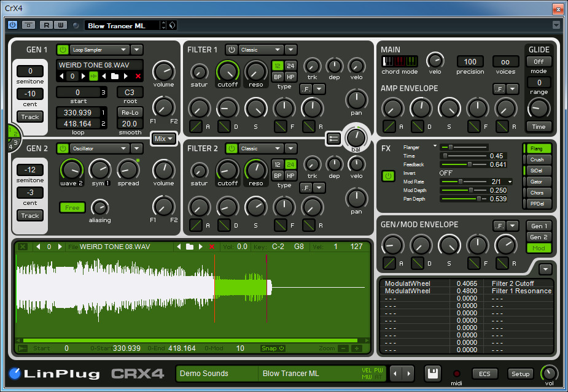Open the Loop Sampler type dropdown in GEN 1
Viewport: 568px width, 392px height.
tap(99, 50)
